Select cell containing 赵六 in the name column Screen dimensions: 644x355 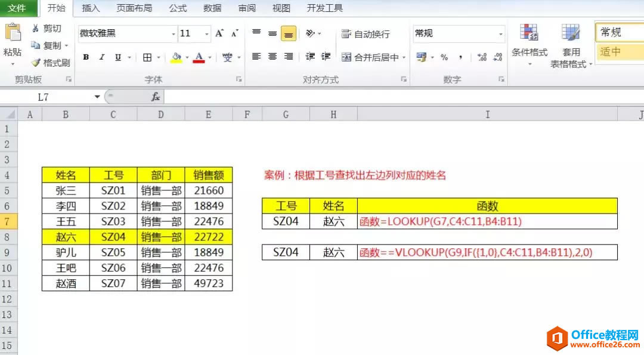pos(66,237)
